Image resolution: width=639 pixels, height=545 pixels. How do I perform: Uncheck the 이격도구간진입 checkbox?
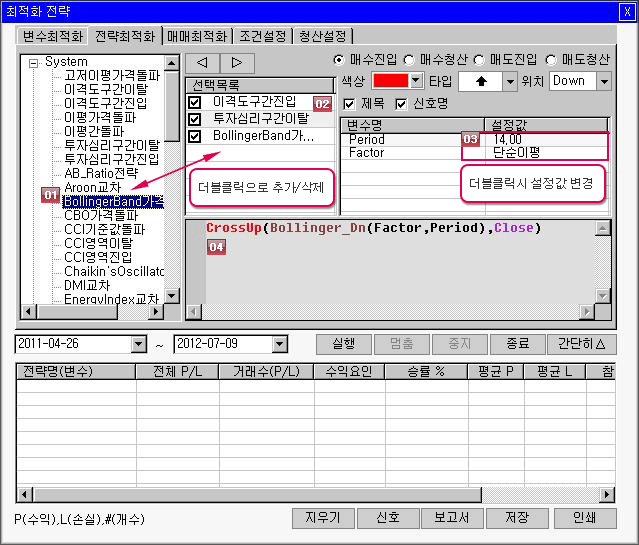(195, 102)
